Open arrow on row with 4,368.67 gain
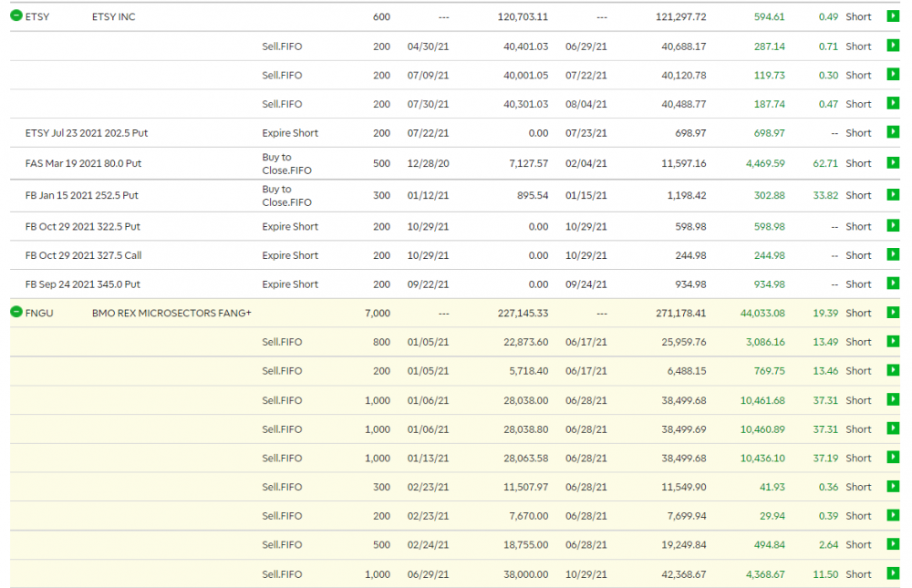This screenshot has width=912, height=588. [893, 574]
